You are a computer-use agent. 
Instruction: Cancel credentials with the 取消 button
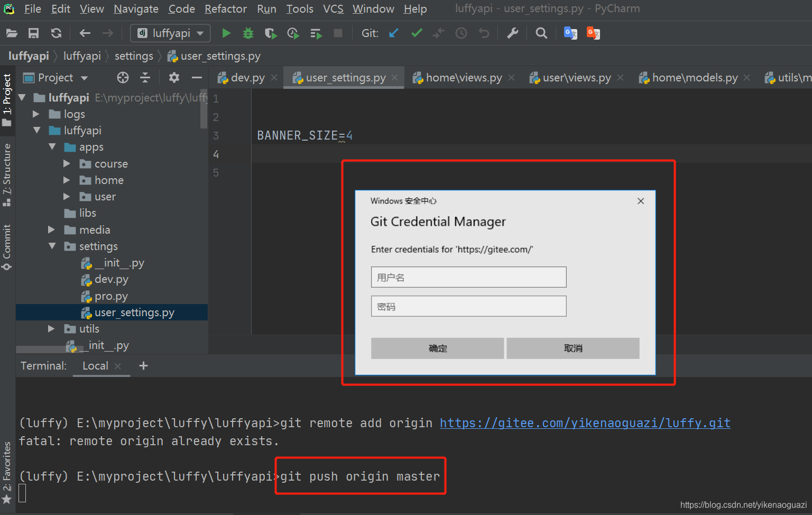click(573, 348)
